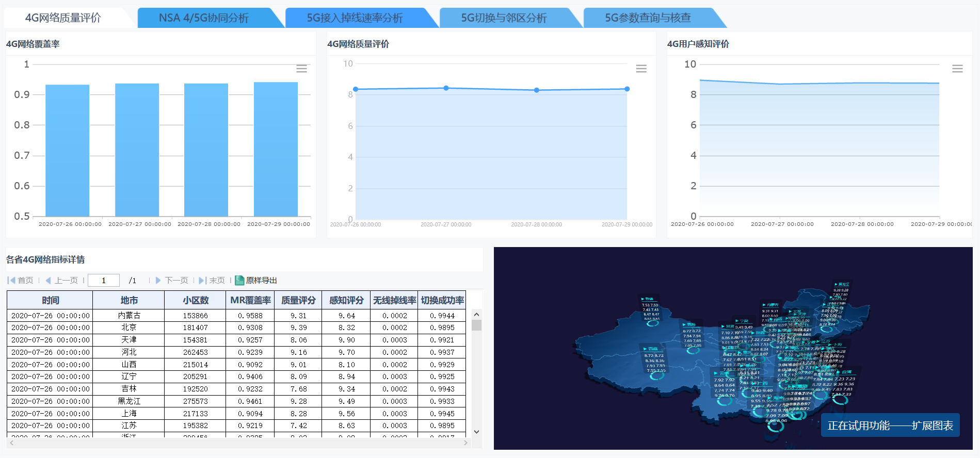Go to the 5G参数查询与核查 tab
Image resolution: width=980 pixels, height=458 pixels.
tap(648, 18)
